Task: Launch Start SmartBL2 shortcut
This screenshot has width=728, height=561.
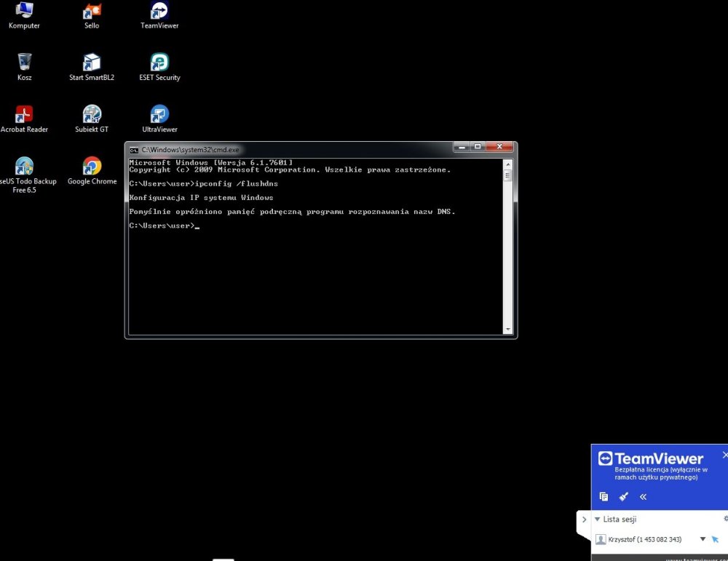Action: [x=92, y=63]
